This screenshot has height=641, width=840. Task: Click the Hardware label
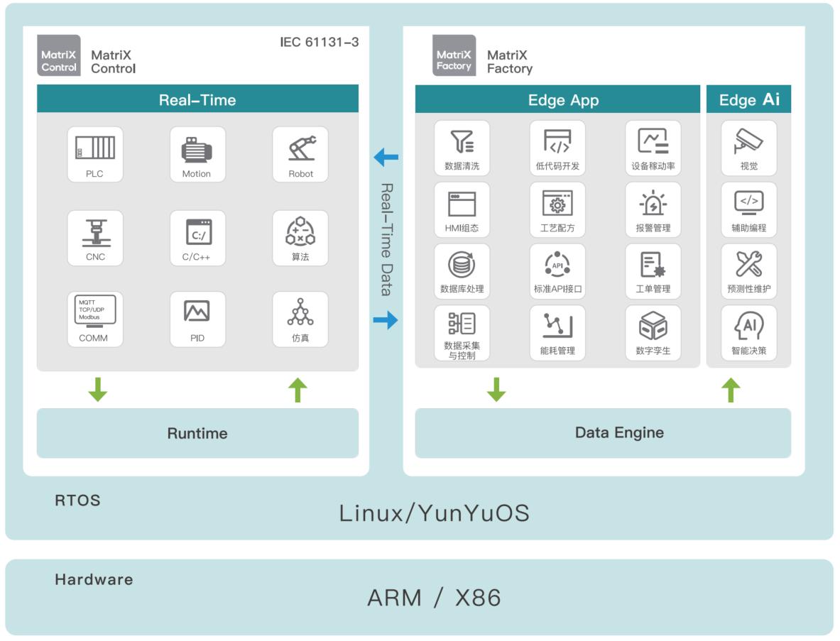[x=94, y=579]
